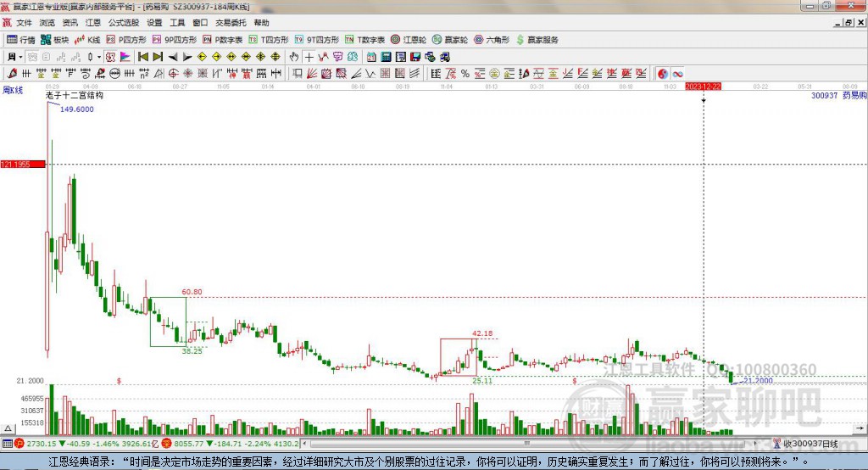The width and height of the screenshot is (868, 470).
Task: Click the 老子十二宫结构 indicator label
Action: [75, 95]
